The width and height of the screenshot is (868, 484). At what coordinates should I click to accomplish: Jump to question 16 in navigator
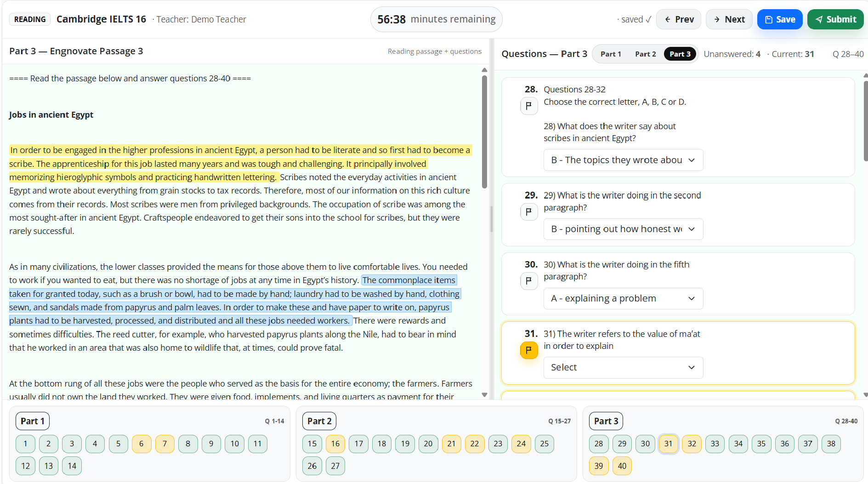pos(335,444)
